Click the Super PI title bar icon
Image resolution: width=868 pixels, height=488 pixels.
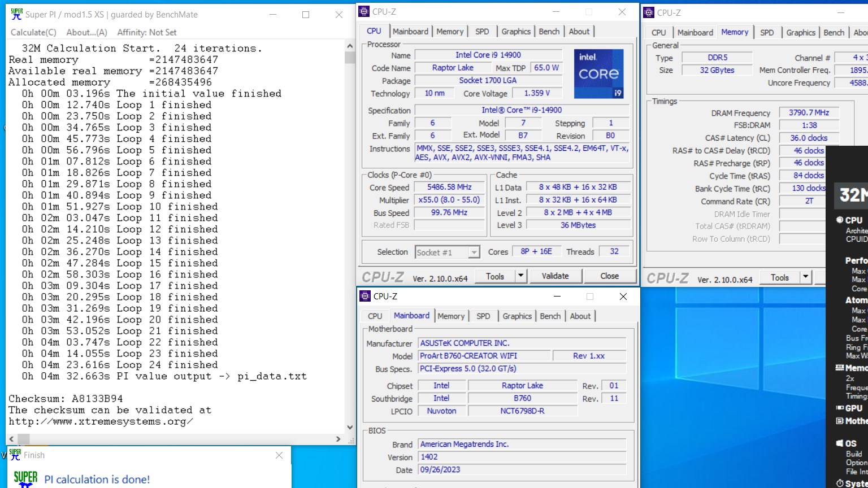(16, 14)
